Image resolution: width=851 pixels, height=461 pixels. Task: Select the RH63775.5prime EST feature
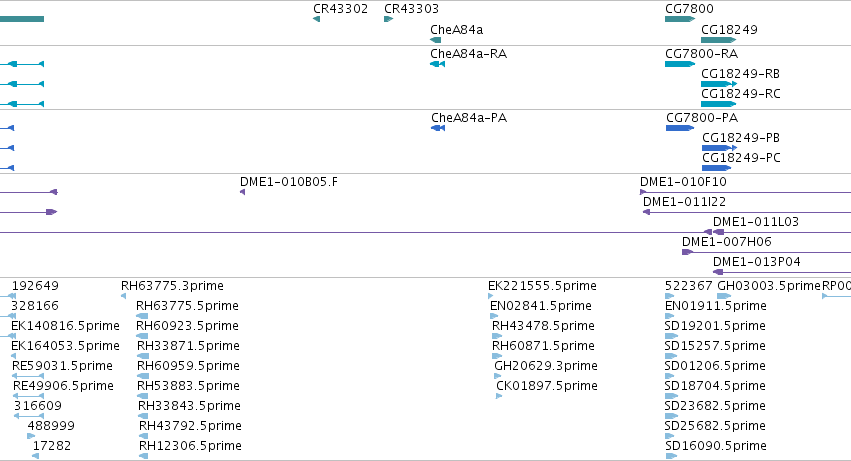[142, 316]
